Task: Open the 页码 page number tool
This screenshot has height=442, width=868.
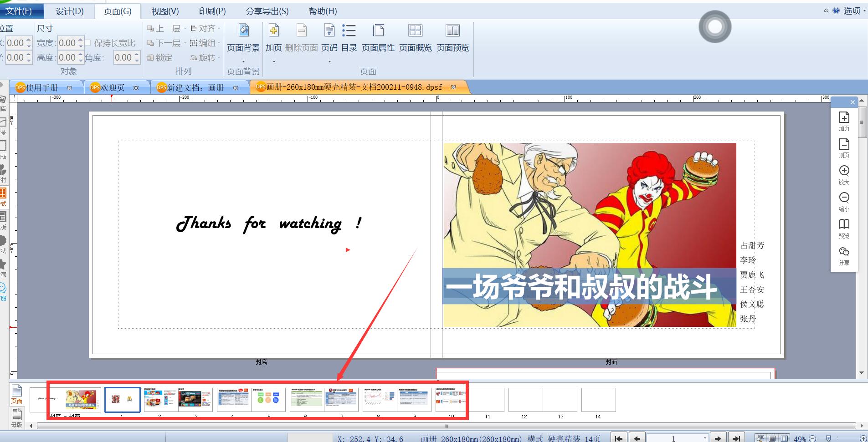Action: [329, 38]
